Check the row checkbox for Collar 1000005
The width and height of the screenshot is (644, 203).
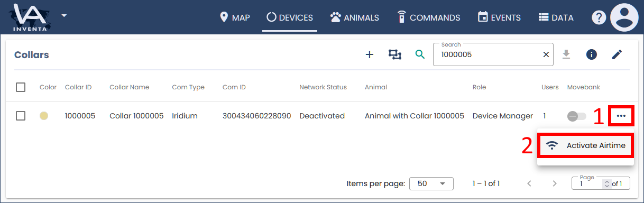[21, 116]
